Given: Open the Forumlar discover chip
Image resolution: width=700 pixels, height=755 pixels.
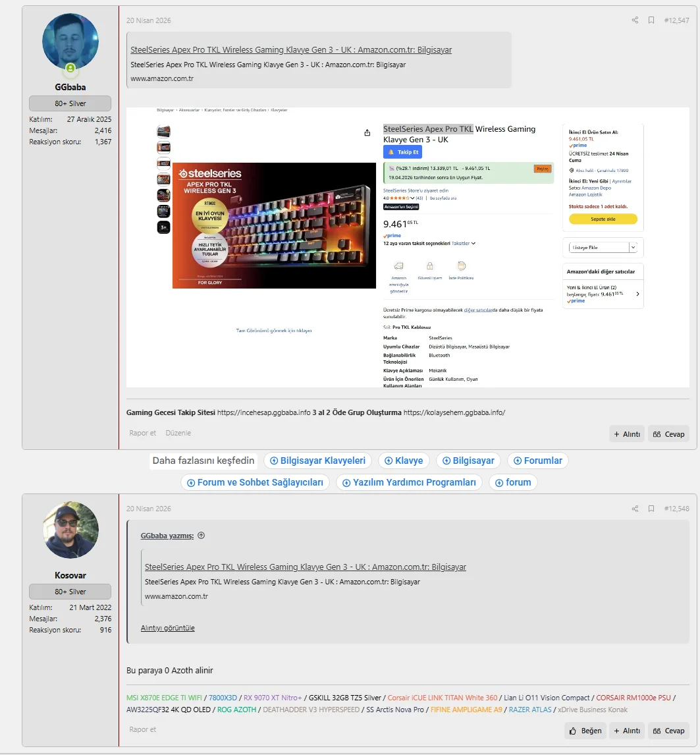Looking at the screenshot, I should pyautogui.click(x=538, y=461).
